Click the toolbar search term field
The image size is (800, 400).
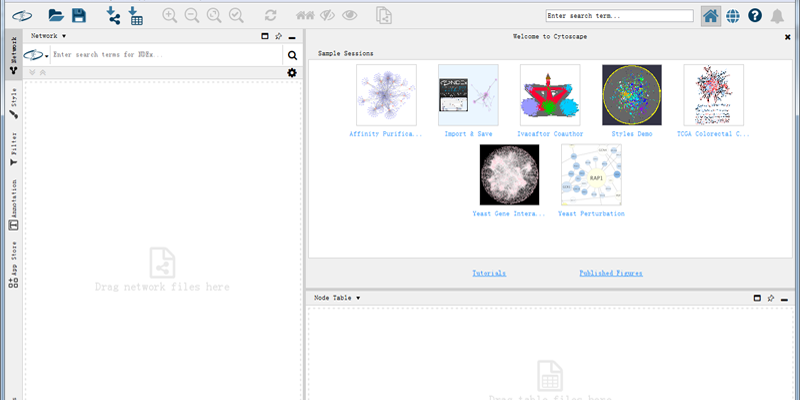point(619,16)
